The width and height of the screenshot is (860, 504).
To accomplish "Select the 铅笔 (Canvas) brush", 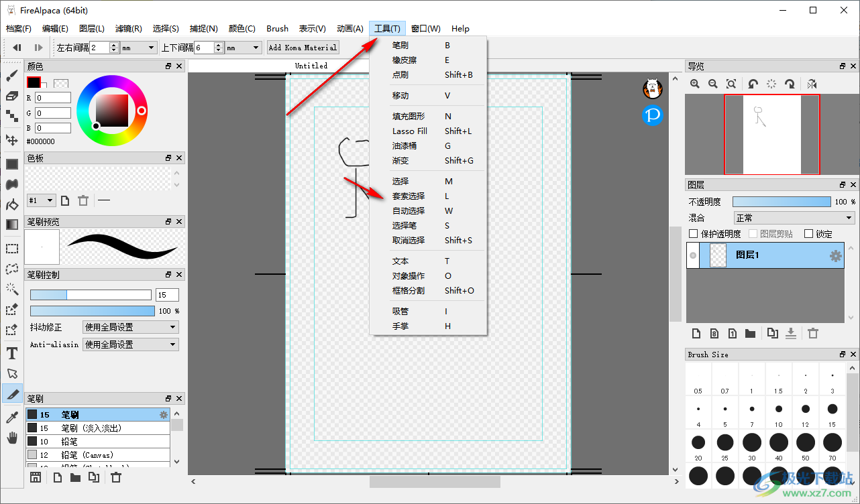I will 98,455.
